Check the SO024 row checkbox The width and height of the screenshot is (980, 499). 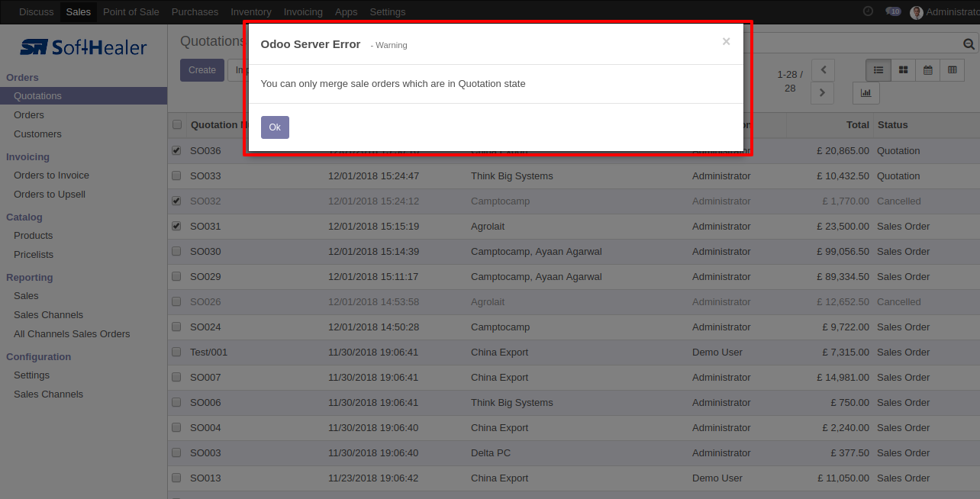coord(176,327)
